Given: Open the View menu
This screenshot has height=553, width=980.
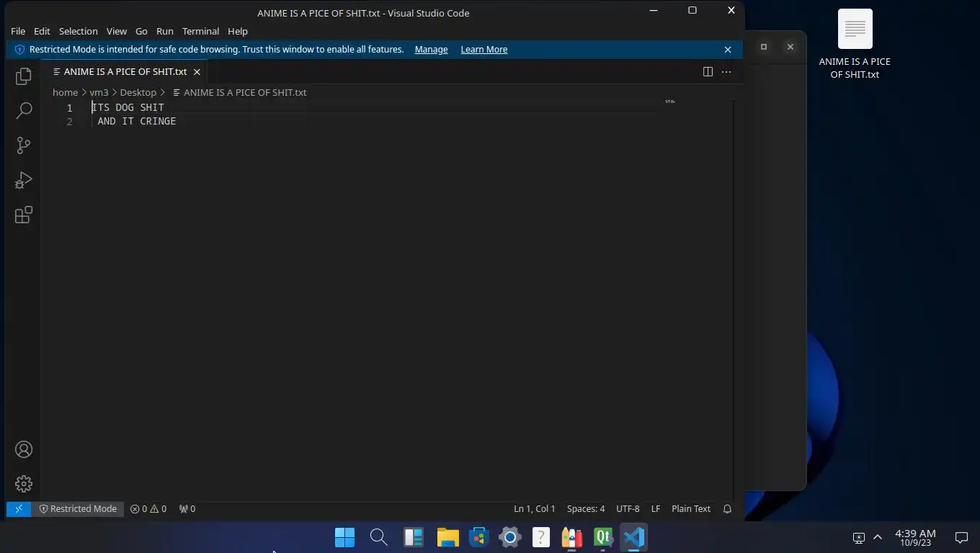Looking at the screenshot, I should pos(117,31).
